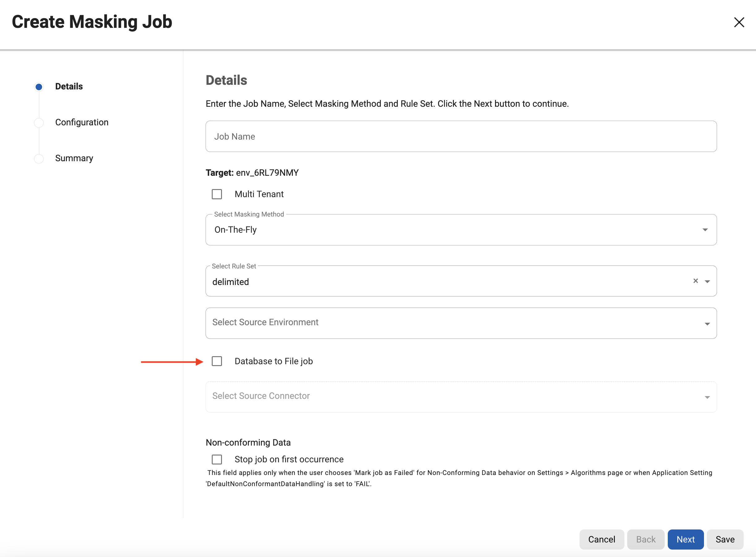Focus the Job Name input field
The width and height of the screenshot is (756, 557).
pyautogui.click(x=461, y=136)
